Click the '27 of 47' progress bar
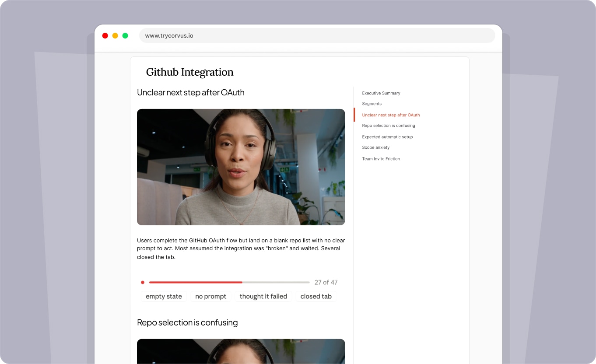The height and width of the screenshot is (364, 596). point(229,282)
